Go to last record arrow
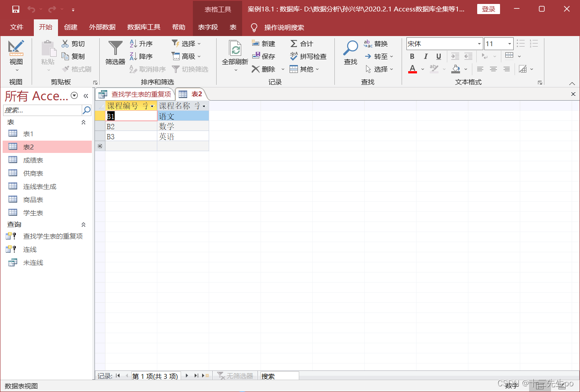 (x=196, y=376)
